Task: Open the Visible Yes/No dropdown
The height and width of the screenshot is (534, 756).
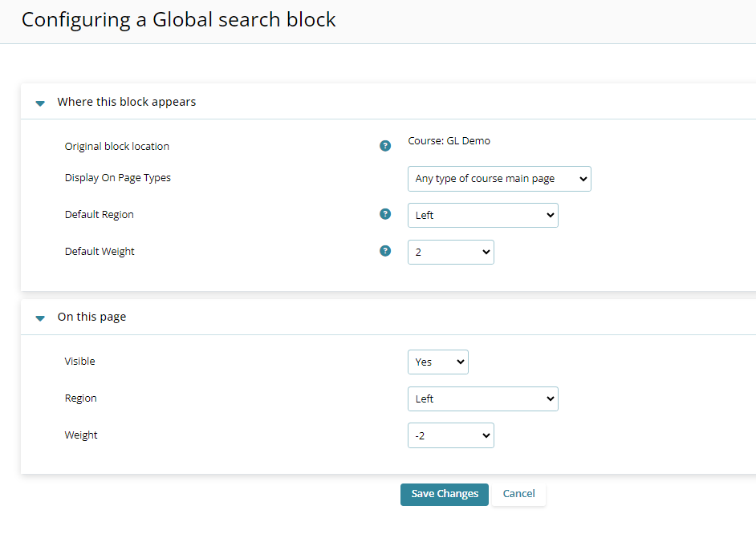Action: coord(437,362)
